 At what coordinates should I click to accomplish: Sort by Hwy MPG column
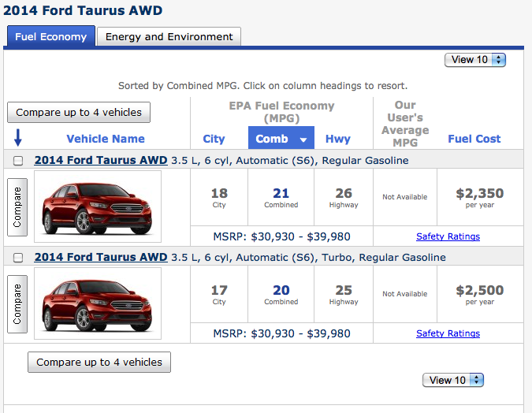coord(338,139)
